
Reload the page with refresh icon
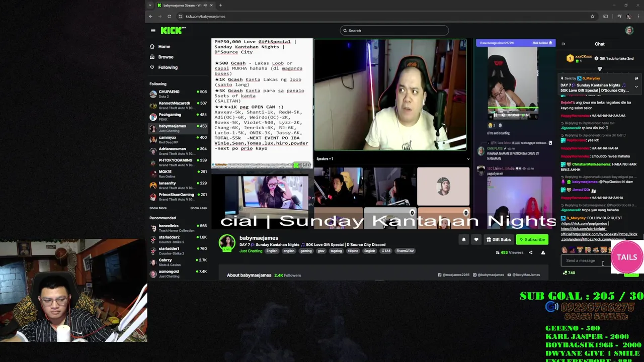169,16
